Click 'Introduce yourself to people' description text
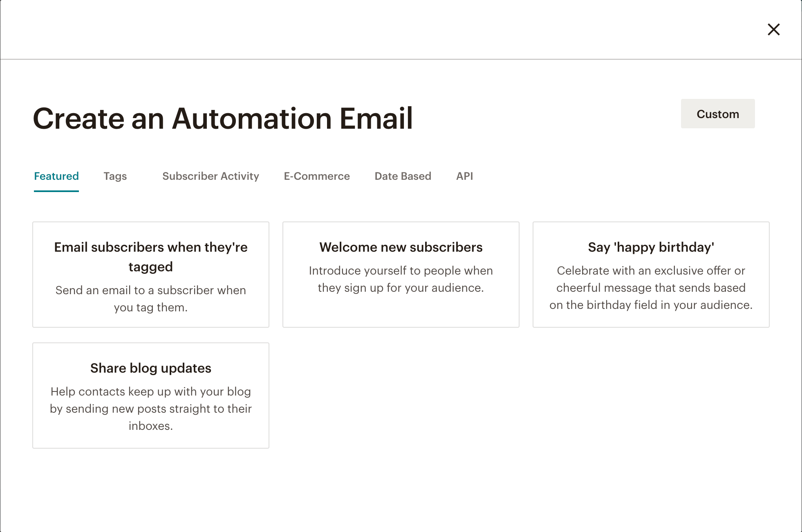The height and width of the screenshot is (532, 802). coord(401,279)
